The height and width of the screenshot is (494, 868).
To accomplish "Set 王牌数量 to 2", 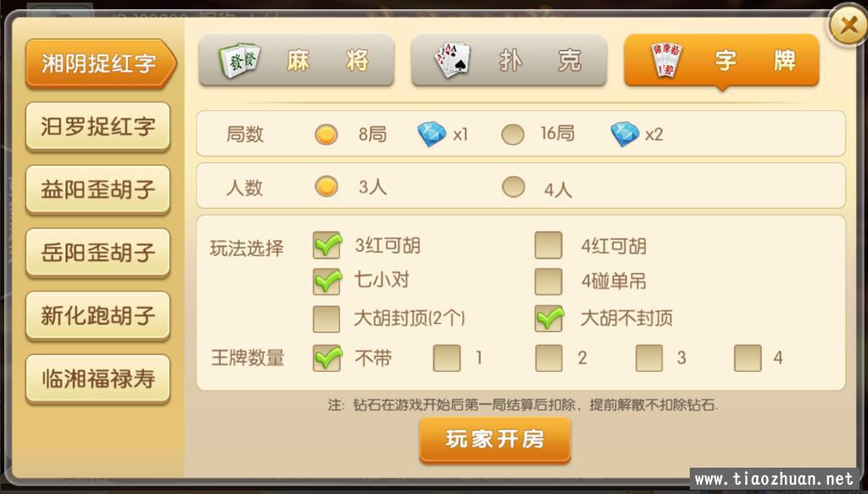I will [549, 357].
